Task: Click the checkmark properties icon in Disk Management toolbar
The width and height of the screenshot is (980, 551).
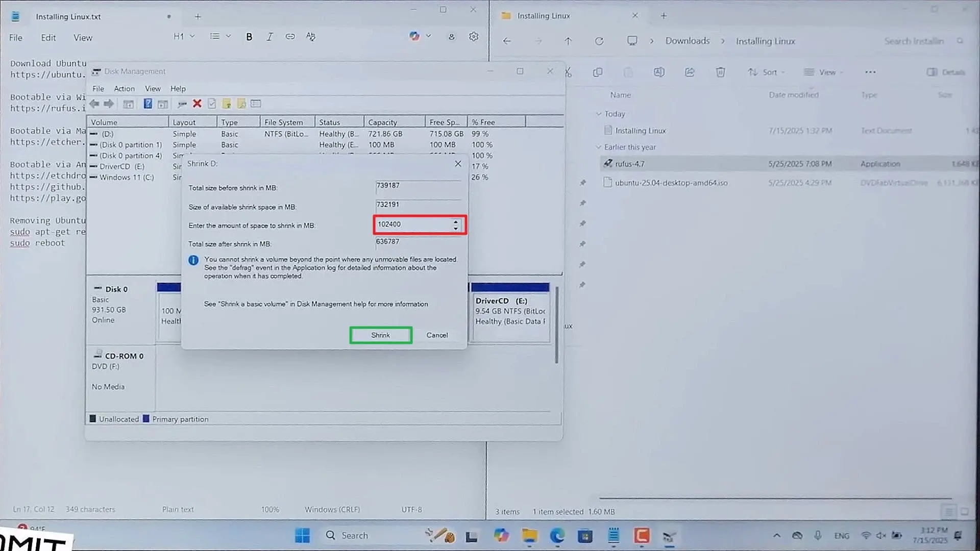Action: [212, 104]
